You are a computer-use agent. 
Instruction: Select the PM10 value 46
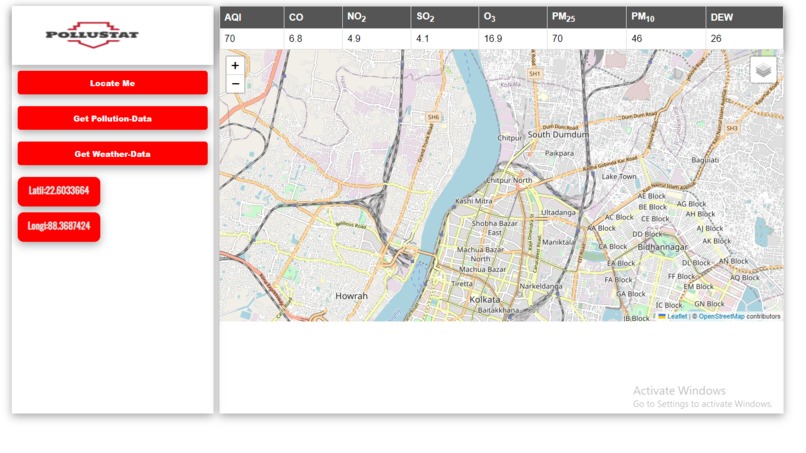pyautogui.click(x=666, y=39)
